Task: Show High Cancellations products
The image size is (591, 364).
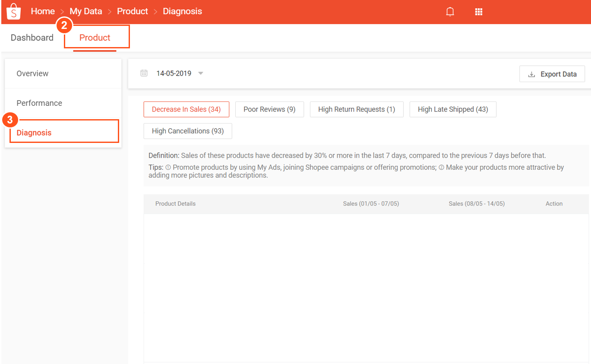Action: tap(188, 131)
